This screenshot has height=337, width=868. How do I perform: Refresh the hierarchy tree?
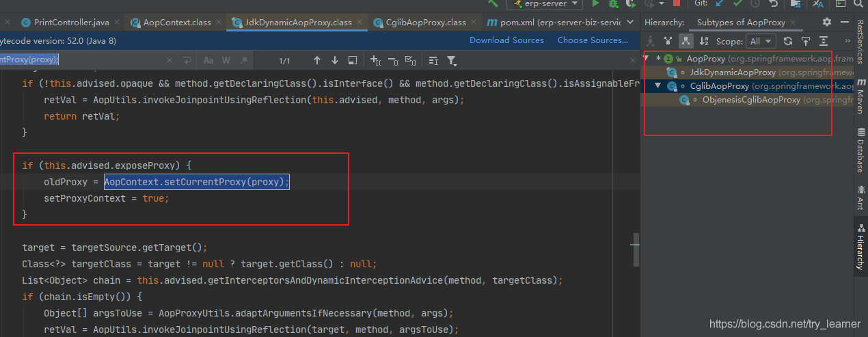pyautogui.click(x=788, y=40)
